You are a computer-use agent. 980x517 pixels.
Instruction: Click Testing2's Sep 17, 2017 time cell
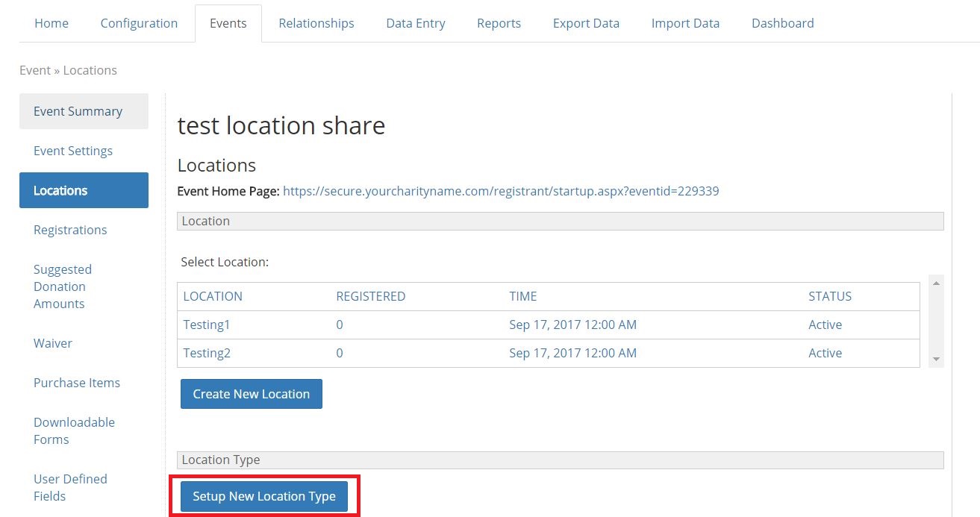[573, 354]
